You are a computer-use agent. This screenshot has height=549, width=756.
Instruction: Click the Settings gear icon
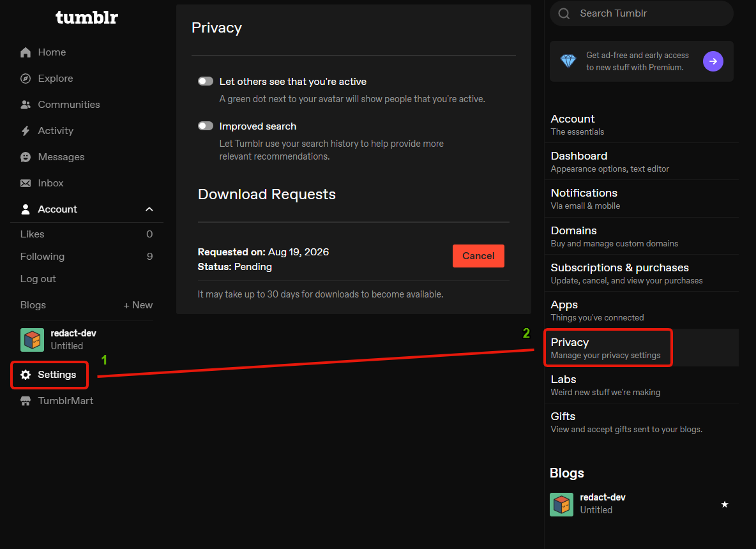click(x=26, y=375)
